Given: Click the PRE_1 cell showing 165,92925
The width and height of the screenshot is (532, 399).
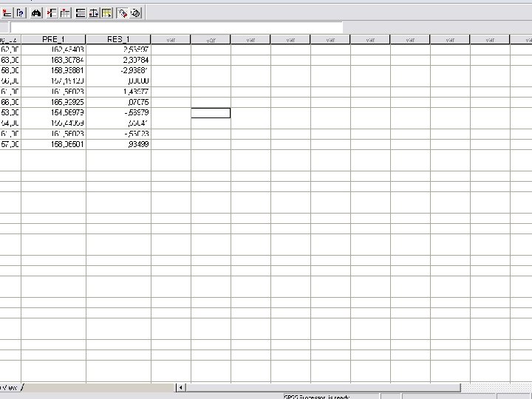Looking at the screenshot, I should tap(54, 102).
